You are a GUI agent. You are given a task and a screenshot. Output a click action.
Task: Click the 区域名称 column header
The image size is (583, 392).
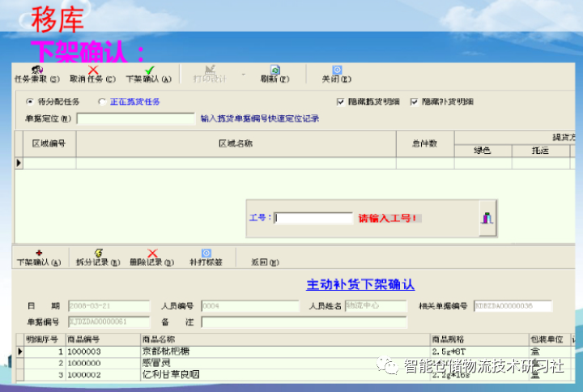click(236, 143)
